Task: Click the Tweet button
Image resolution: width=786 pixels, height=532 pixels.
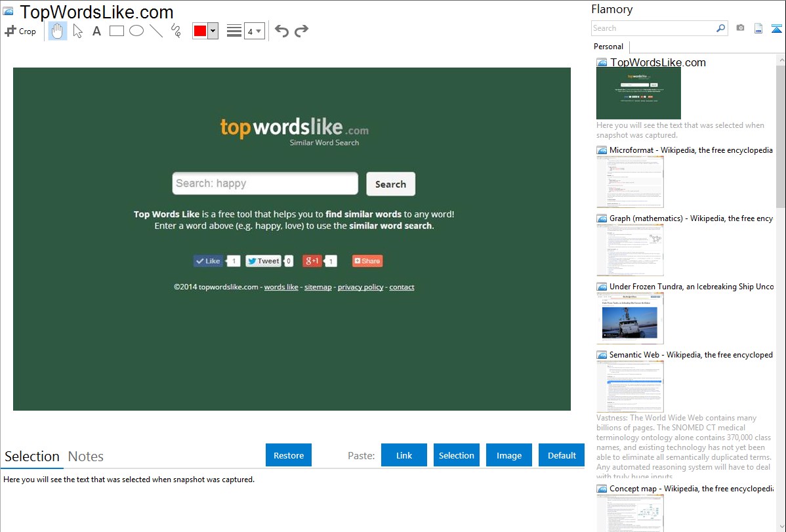Action: click(x=263, y=260)
